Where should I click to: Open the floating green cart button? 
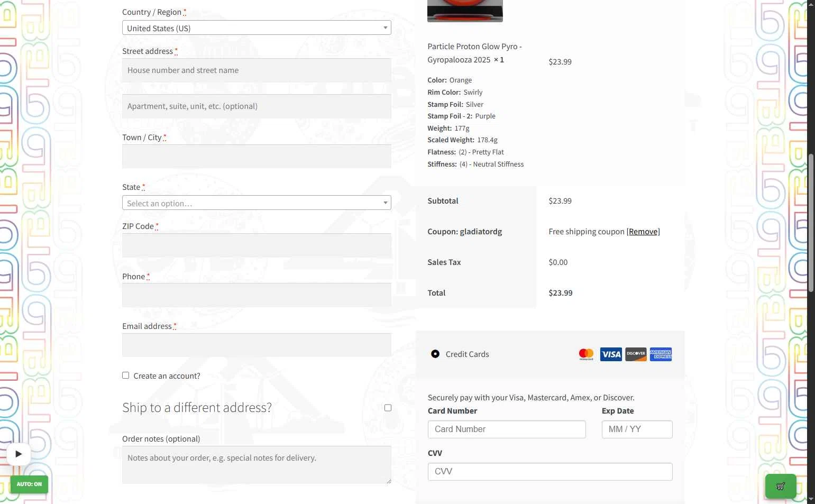(781, 487)
